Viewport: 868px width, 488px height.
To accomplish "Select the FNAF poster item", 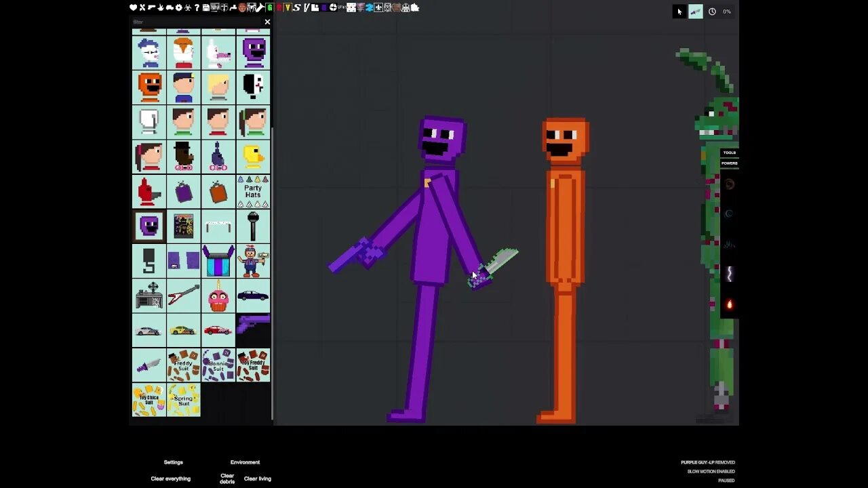I will point(184,226).
